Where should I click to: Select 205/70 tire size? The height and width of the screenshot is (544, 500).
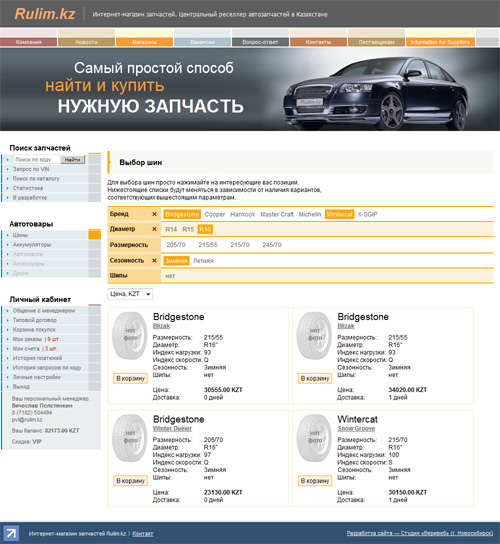tap(176, 245)
